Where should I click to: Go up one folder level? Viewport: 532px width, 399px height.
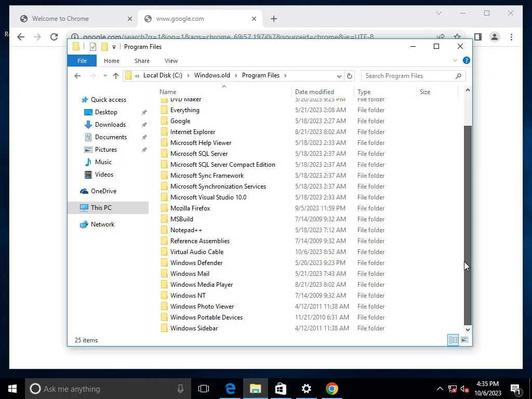click(x=116, y=76)
